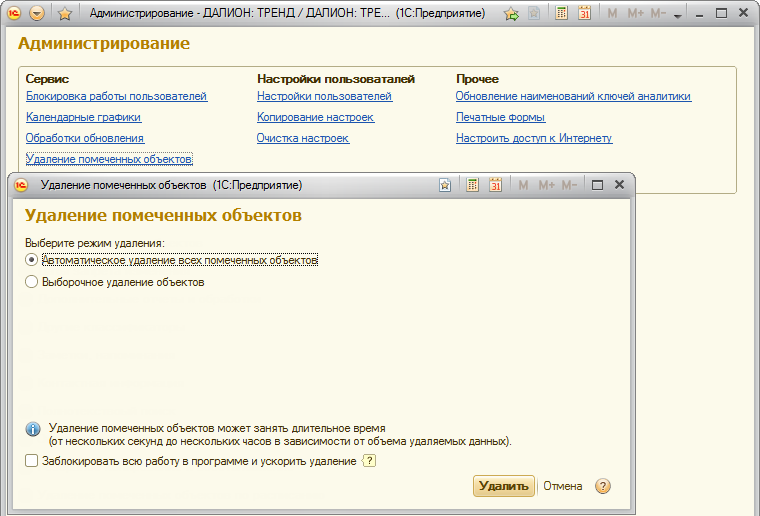The width and height of the screenshot is (760, 516).
Task: Click the favorites star in main title bar
Action: (64, 13)
